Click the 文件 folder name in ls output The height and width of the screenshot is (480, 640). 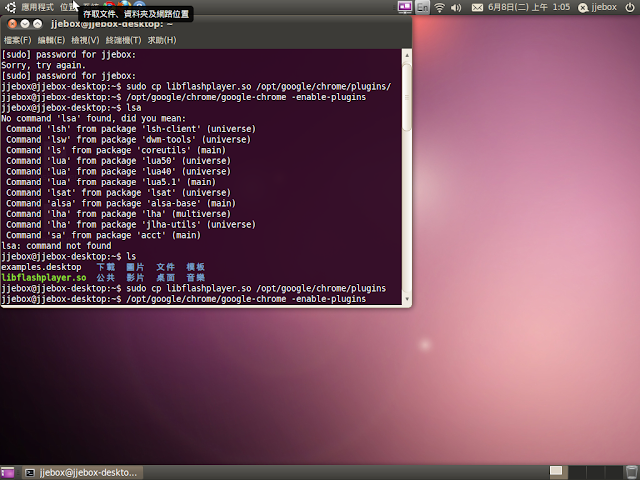(x=165, y=267)
